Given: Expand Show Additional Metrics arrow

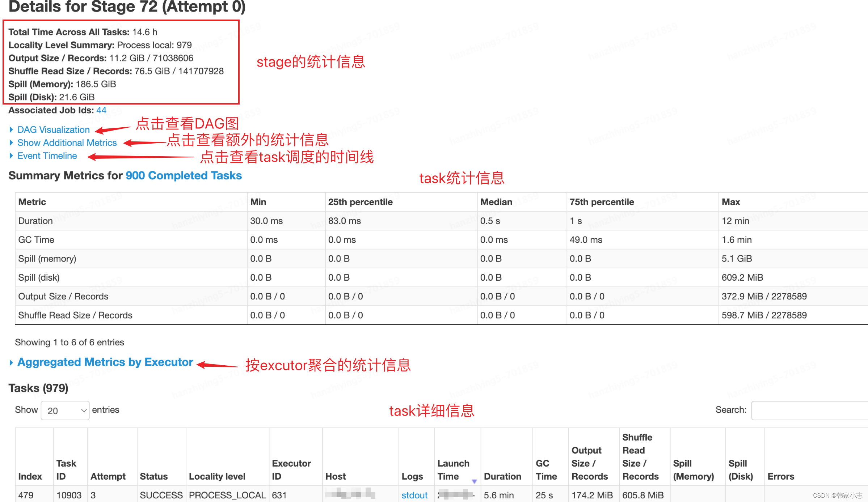Looking at the screenshot, I should [x=11, y=142].
